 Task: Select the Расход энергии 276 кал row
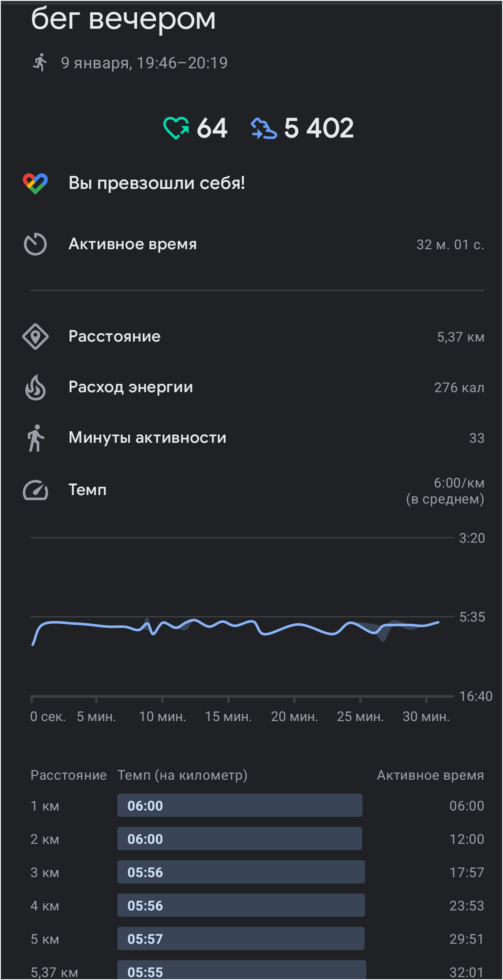[x=253, y=387]
